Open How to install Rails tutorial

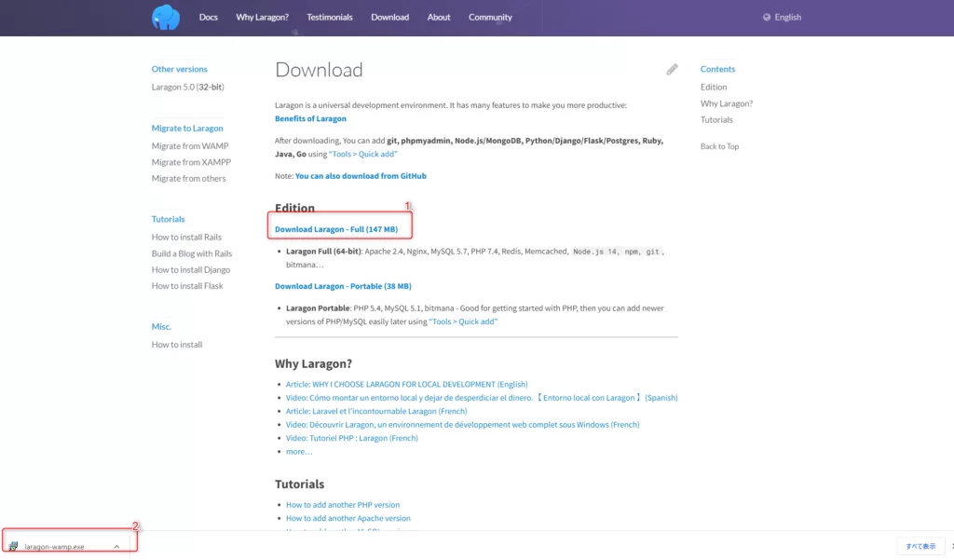[186, 238]
